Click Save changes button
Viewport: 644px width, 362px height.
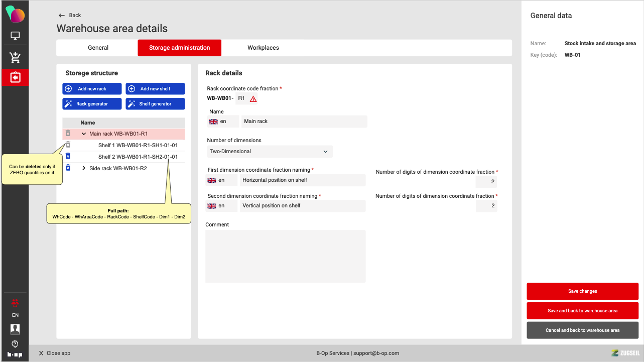pyautogui.click(x=582, y=291)
